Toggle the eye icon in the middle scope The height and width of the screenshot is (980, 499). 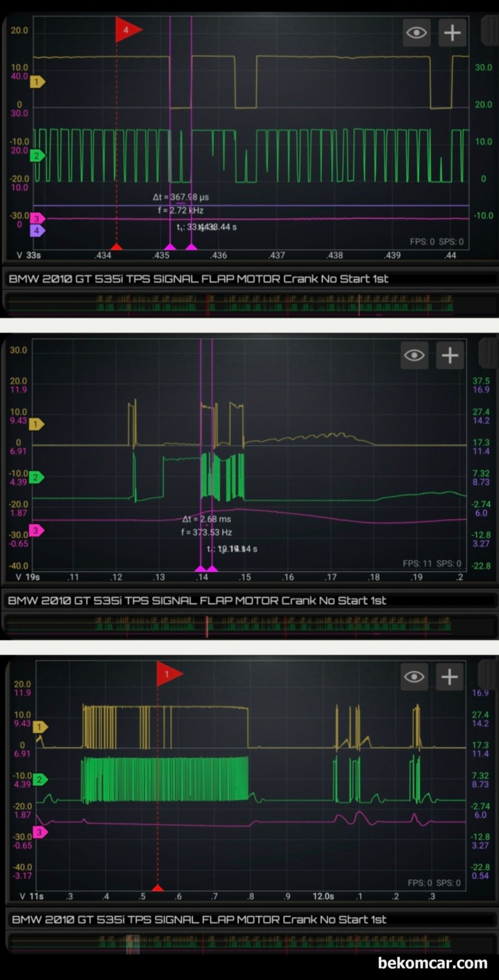(x=414, y=355)
